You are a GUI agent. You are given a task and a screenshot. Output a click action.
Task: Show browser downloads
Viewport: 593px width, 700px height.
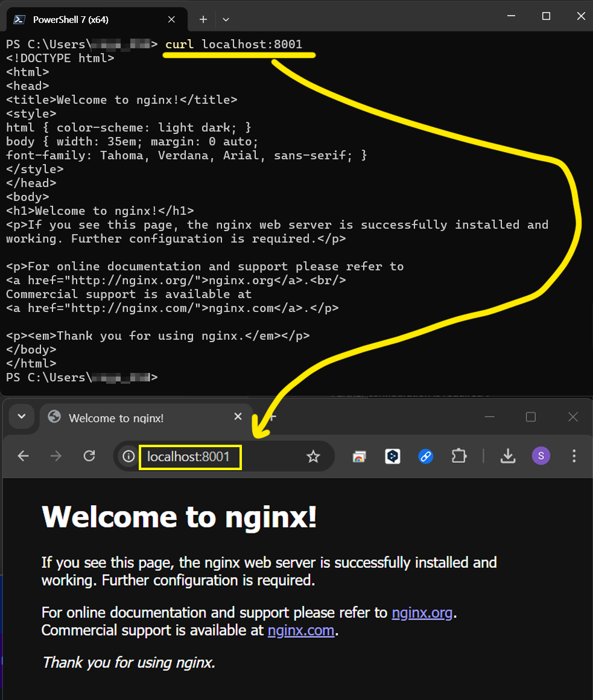tap(508, 456)
